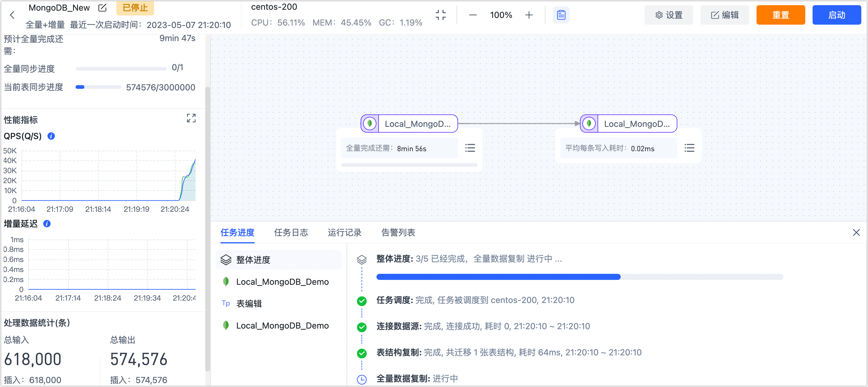Screen dimensions: 868x387
Task: Expand the 表编辑 Tp node entry
Action: [x=250, y=303]
